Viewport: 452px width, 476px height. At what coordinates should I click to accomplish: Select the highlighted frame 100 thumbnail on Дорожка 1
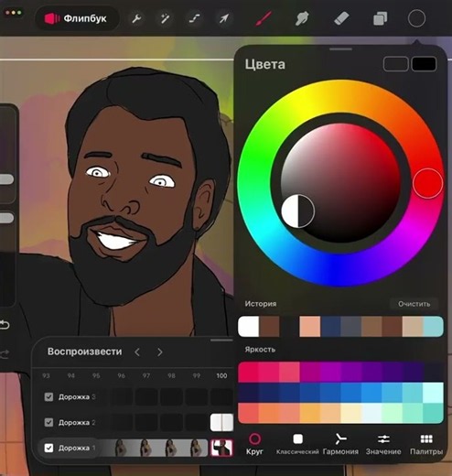coord(221,448)
